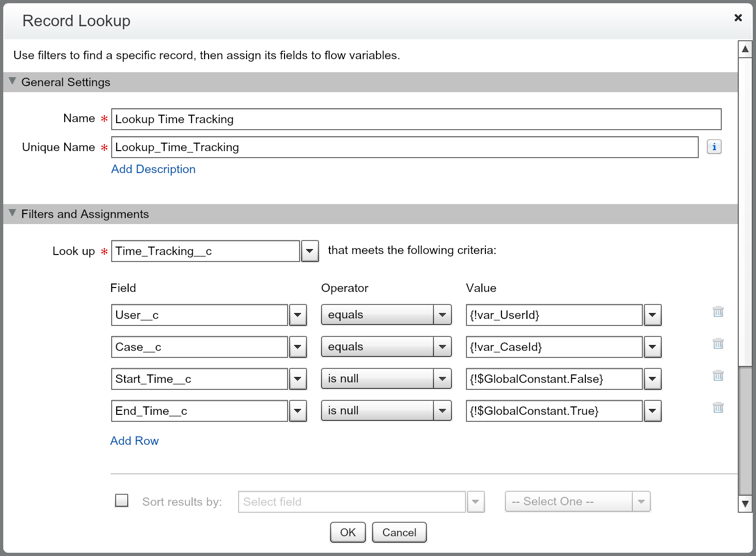Remove the Start_Time__c filter row
The height and width of the screenshot is (556, 756).
[718, 376]
